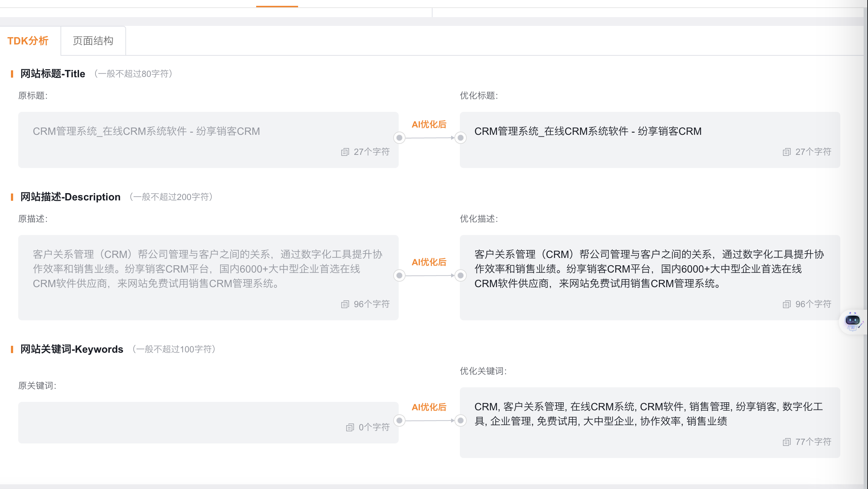Copy original title via 27个字符 icon
Image resolution: width=868 pixels, height=489 pixels.
pos(345,152)
